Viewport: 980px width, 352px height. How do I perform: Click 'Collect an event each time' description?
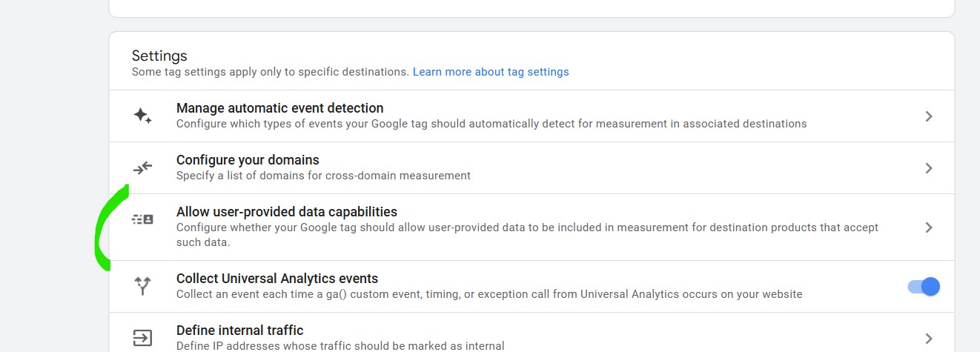[x=489, y=294]
